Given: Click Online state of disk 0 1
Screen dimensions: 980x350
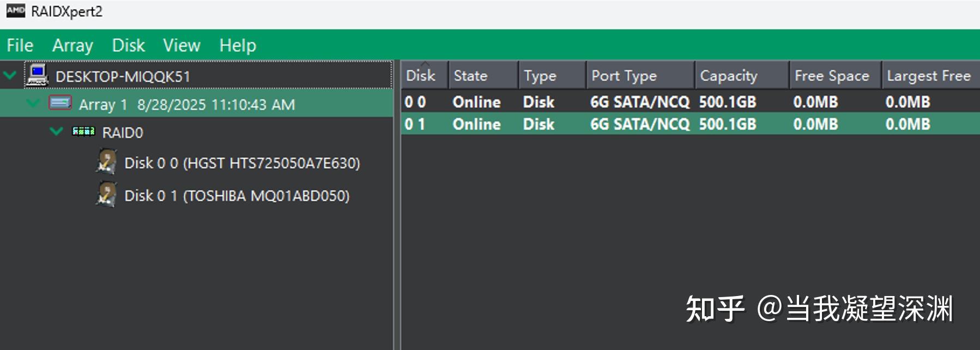Looking at the screenshot, I should 476,124.
